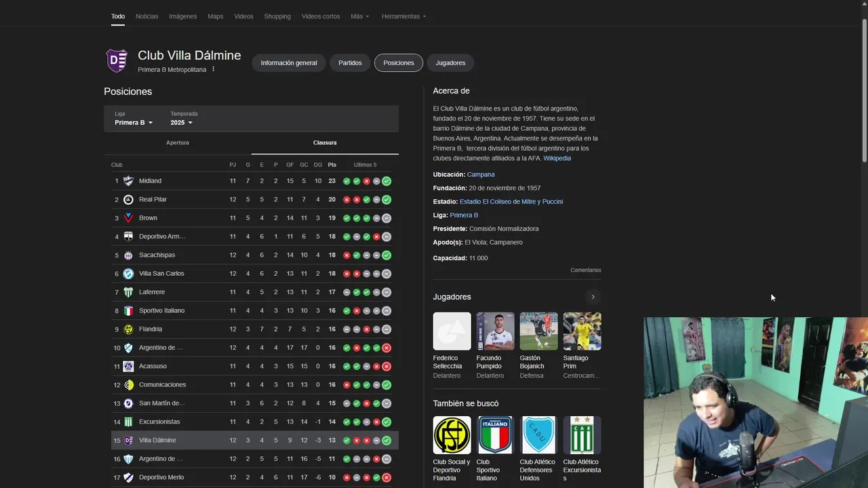Click the Deportivo Merlo team name
Viewport: 868px width, 488px height.
[x=161, y=477]
